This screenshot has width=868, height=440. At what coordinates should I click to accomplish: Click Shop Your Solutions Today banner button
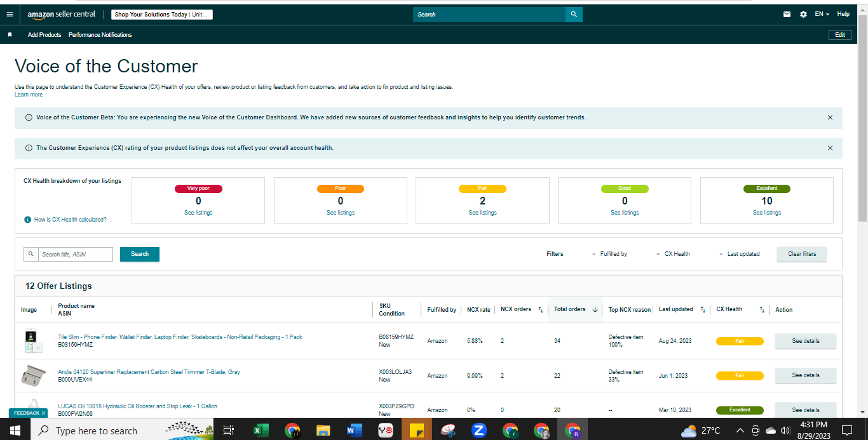pos(162,15)
